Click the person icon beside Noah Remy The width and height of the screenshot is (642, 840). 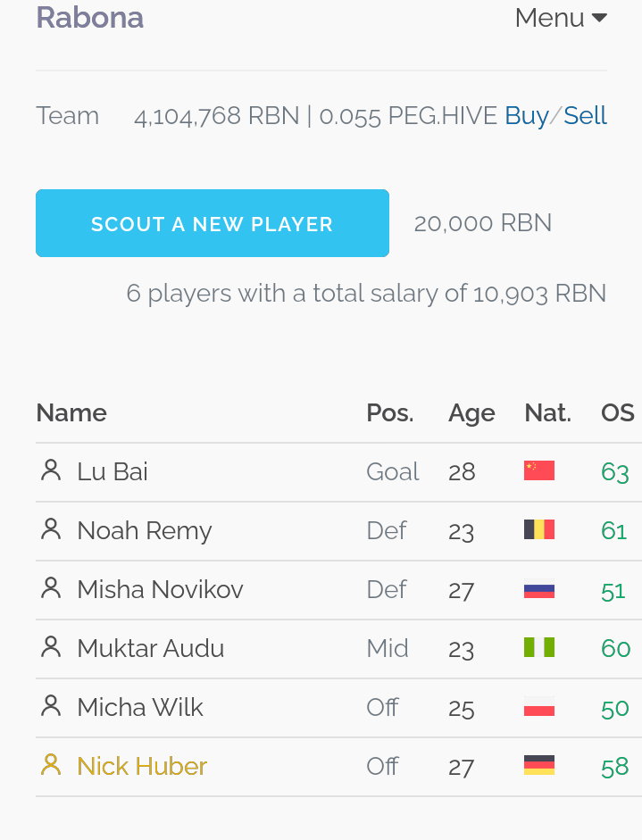pyautogui.click(x=51, y=529)
